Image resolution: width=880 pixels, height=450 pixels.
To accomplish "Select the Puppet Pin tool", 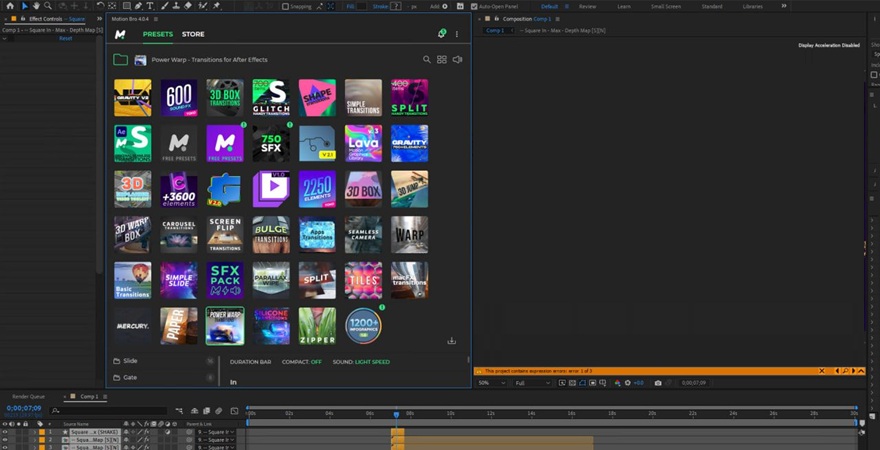I will coord(216,6).
